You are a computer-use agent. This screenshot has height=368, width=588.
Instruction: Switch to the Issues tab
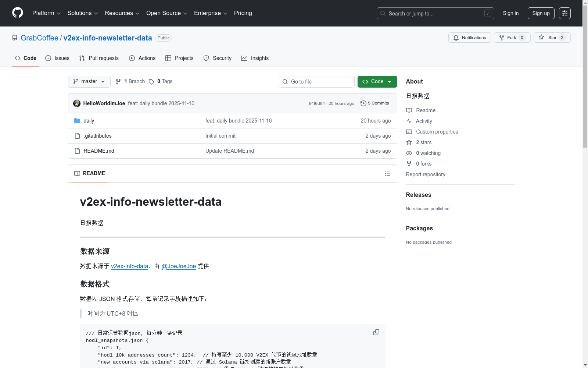(x=57, y=58)
